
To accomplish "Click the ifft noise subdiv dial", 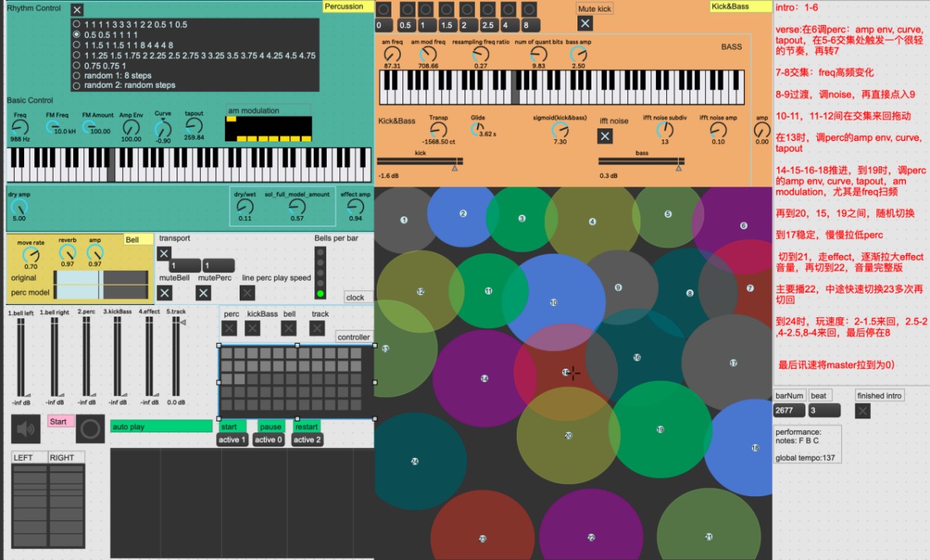I will coord(665,130).
